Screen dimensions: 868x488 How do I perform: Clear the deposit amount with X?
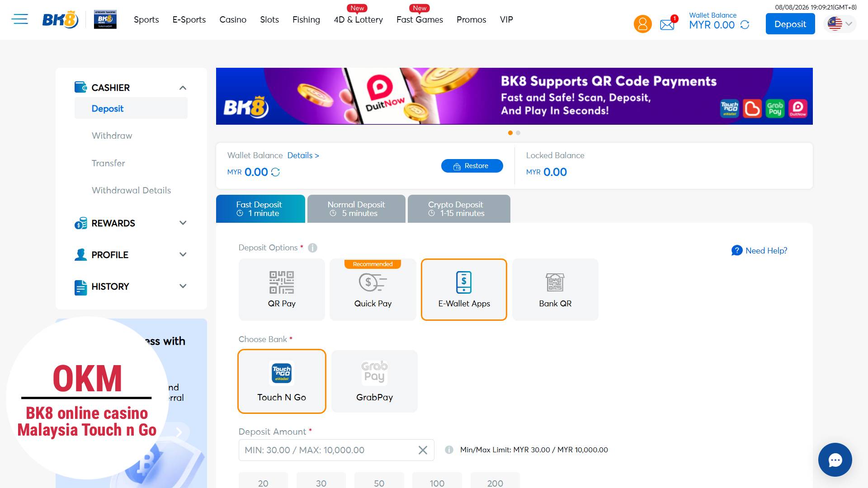pos(423,450)
